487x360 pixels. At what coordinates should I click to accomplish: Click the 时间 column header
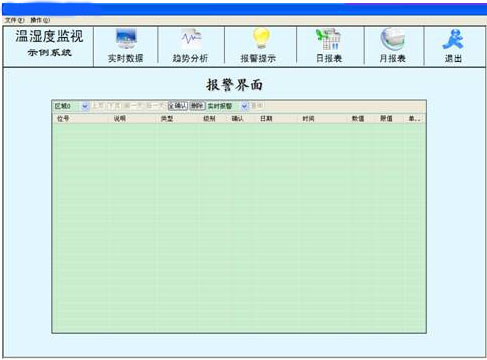[308, 119]
